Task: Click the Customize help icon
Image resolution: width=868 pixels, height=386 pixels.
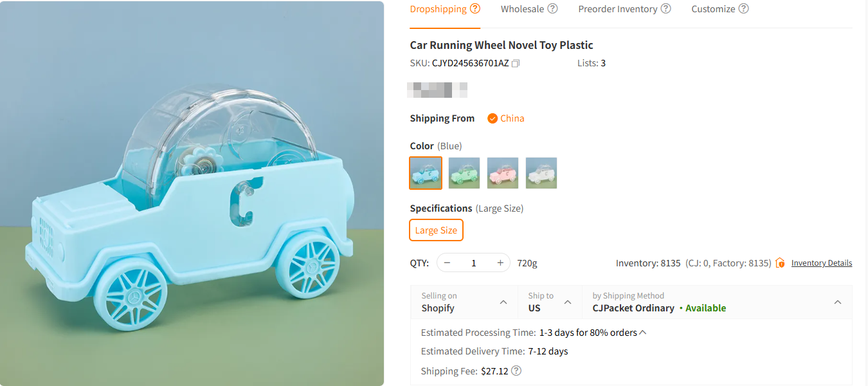Action: pos(744,8)
